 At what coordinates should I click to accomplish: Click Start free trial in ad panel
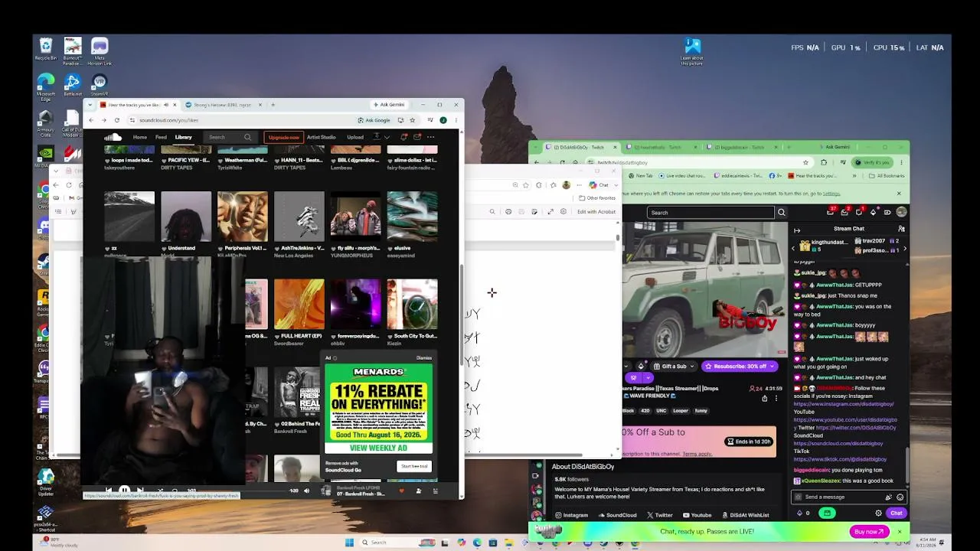pos(414,466)
